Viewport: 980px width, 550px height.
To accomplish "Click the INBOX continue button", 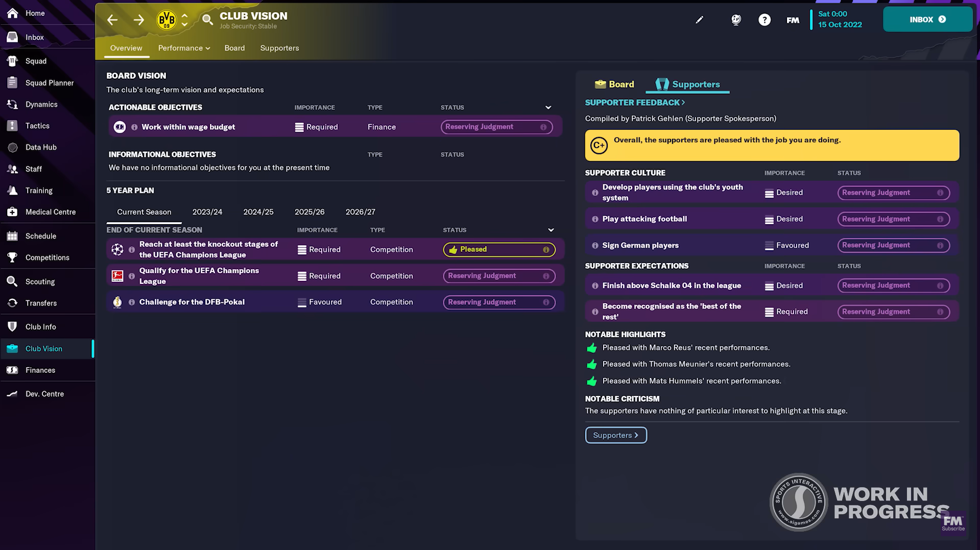I will 927,19.
